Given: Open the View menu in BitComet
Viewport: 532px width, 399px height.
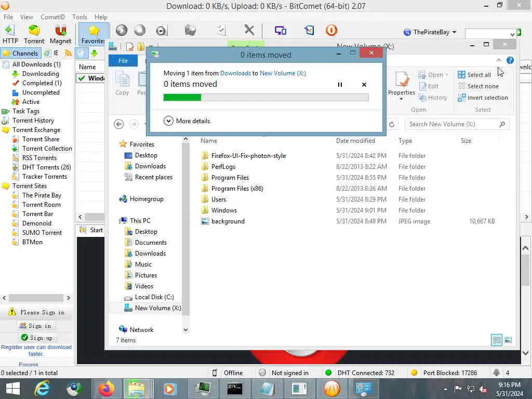Looking at the screenshot, I should (26, 17).
